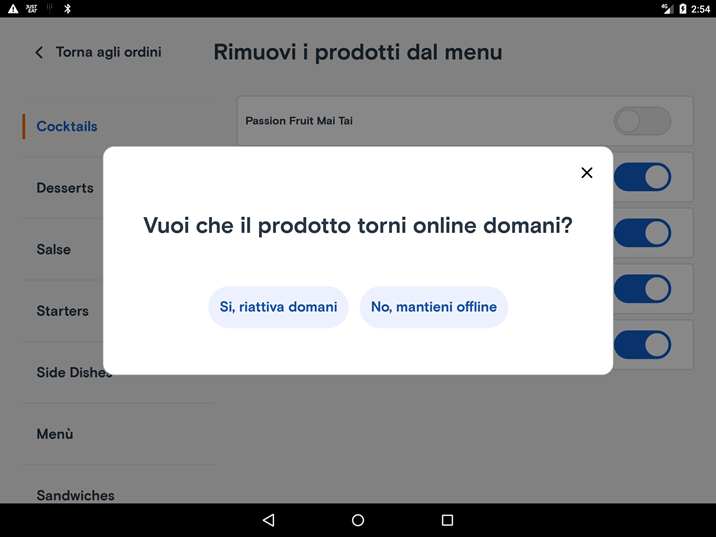Toggle the last product switch
This screenshot has width=716, height=537.
click(x=642, y=345)
